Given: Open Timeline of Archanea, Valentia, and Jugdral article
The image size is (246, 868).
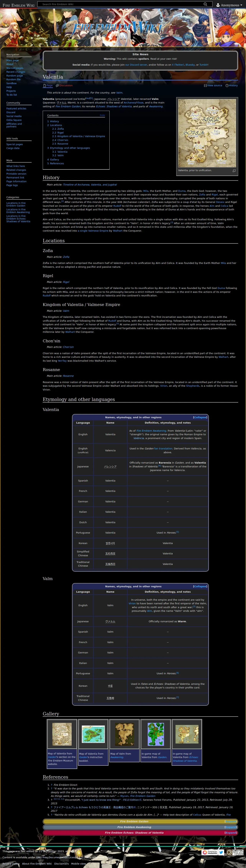Looking at the screenshot, I should [90, 185].
